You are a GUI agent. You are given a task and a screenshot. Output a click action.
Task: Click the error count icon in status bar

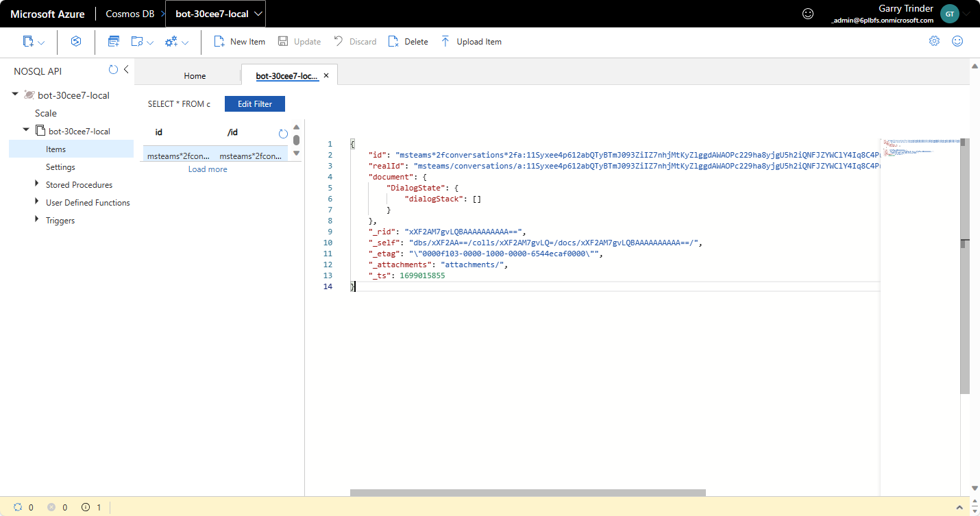point(51,507)
